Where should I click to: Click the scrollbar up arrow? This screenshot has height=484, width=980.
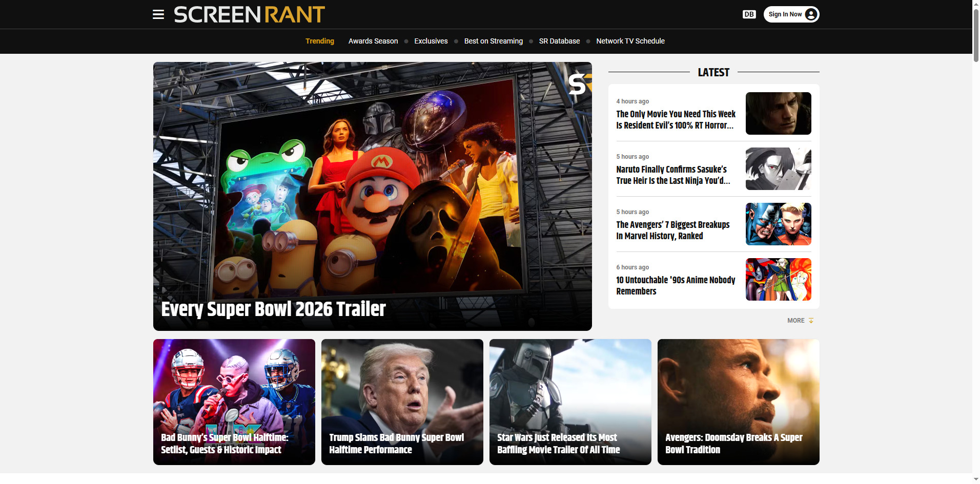pos(976,4)
